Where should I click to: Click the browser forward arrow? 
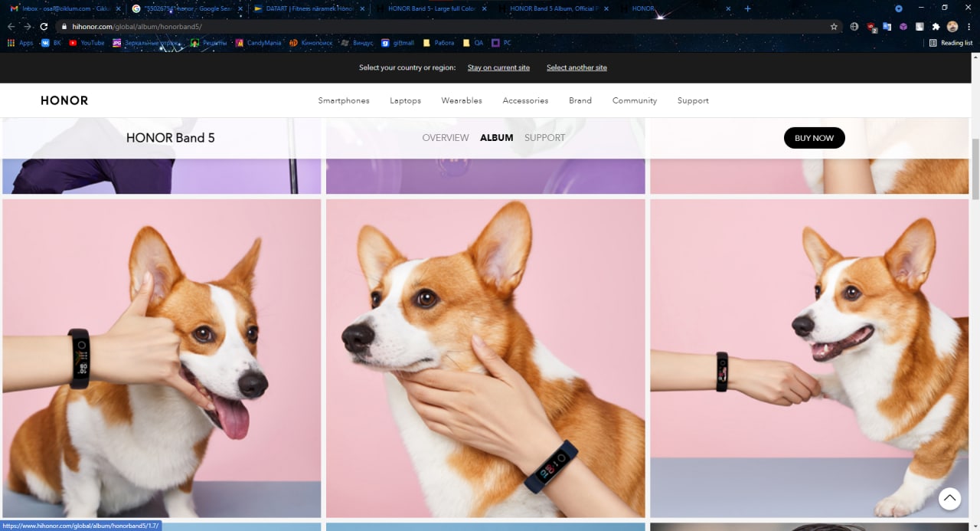point(27,26)
